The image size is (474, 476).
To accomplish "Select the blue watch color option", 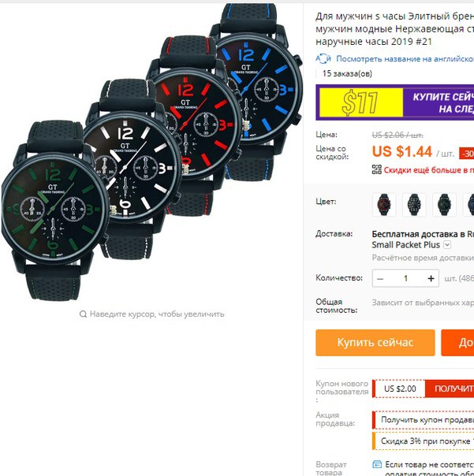I will point(468,205).
